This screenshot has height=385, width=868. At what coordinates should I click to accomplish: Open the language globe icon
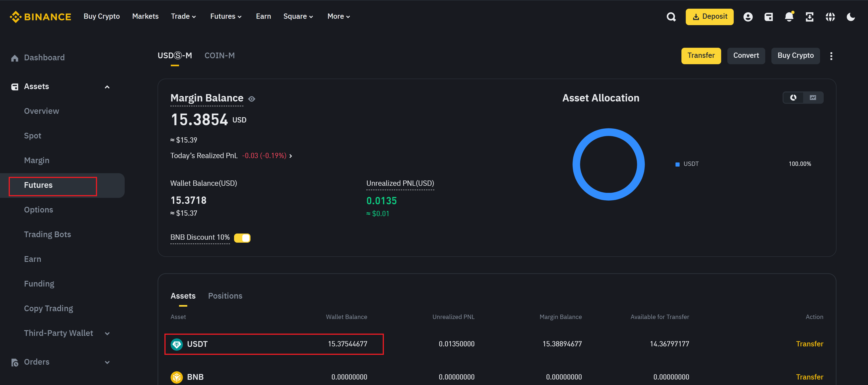pyautogui.click(x=830, y=17)
